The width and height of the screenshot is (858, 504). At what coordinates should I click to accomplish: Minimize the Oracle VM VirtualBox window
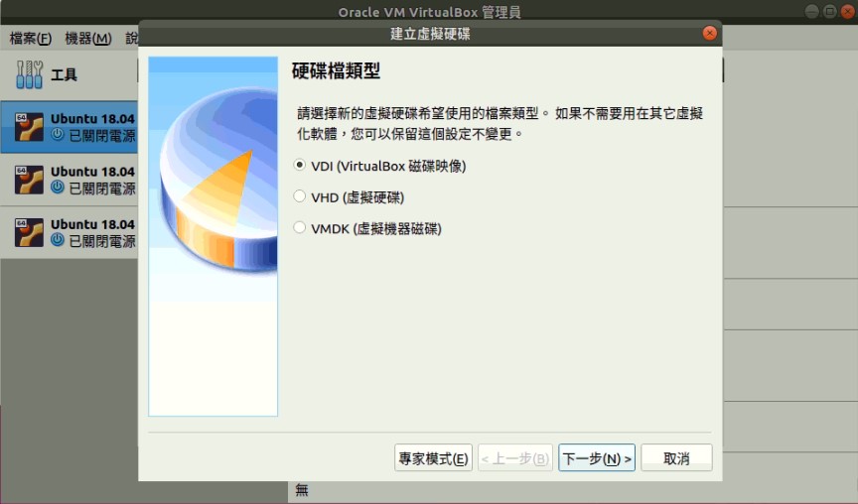tap(811, 11)
